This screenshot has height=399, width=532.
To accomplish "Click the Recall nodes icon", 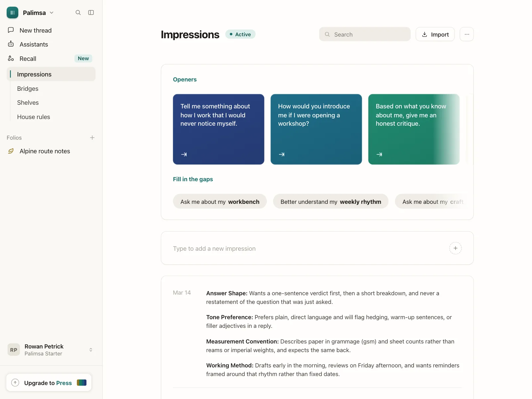I will 11,59.
